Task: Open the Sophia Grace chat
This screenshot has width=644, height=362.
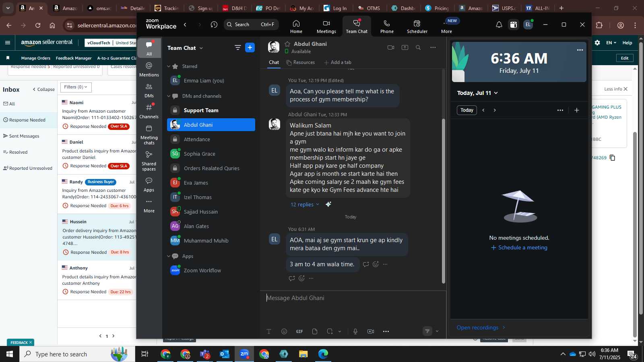Action: click(211, 154)
